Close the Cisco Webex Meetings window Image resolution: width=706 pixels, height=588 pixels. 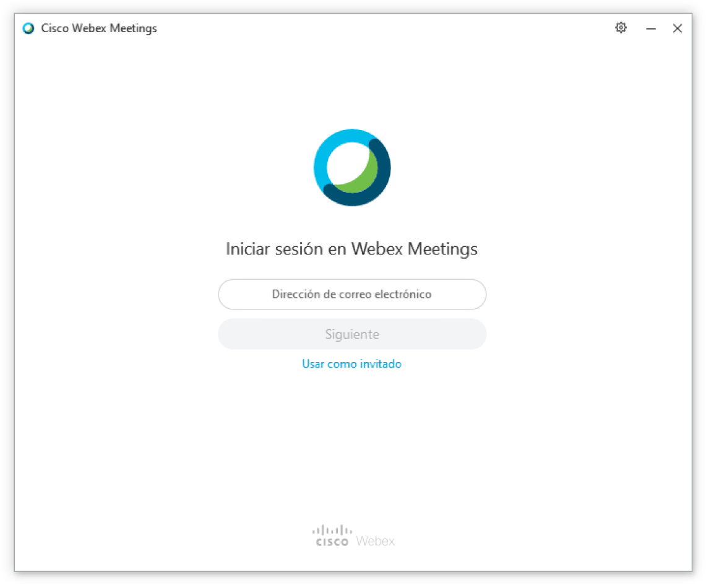click(x=677, y=28)
